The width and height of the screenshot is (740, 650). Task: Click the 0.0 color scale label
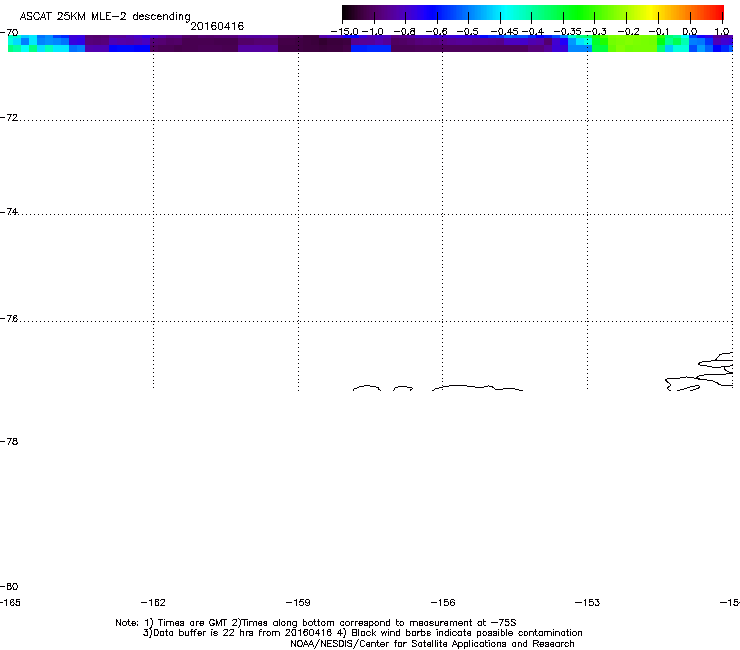[690, 32]
